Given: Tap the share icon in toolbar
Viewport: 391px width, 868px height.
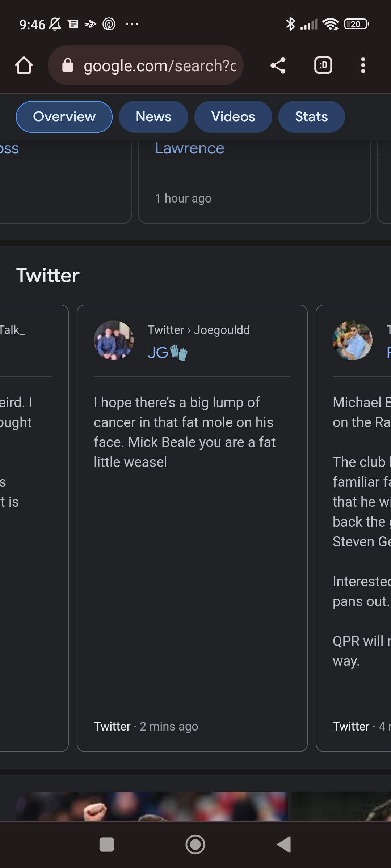Looking at the screenshot, I should 278,65.
